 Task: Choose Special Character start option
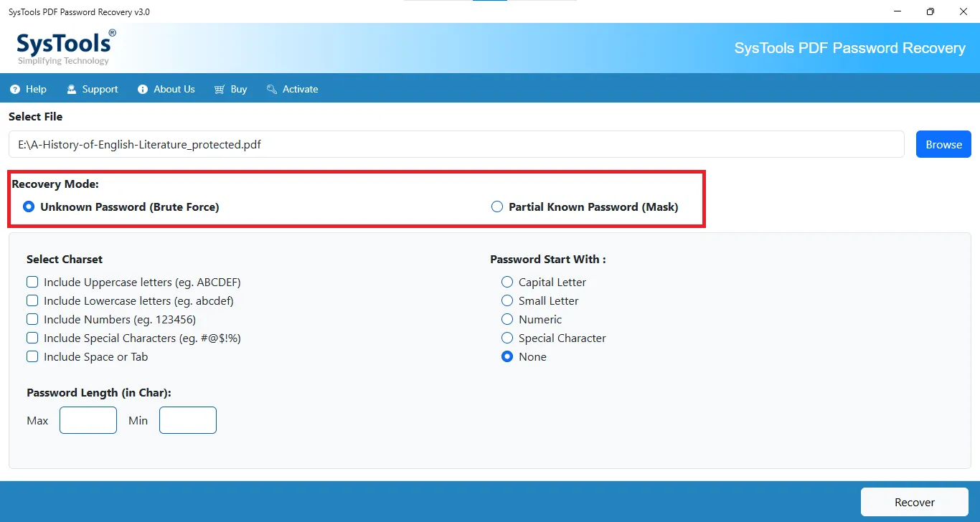point(507,338)
